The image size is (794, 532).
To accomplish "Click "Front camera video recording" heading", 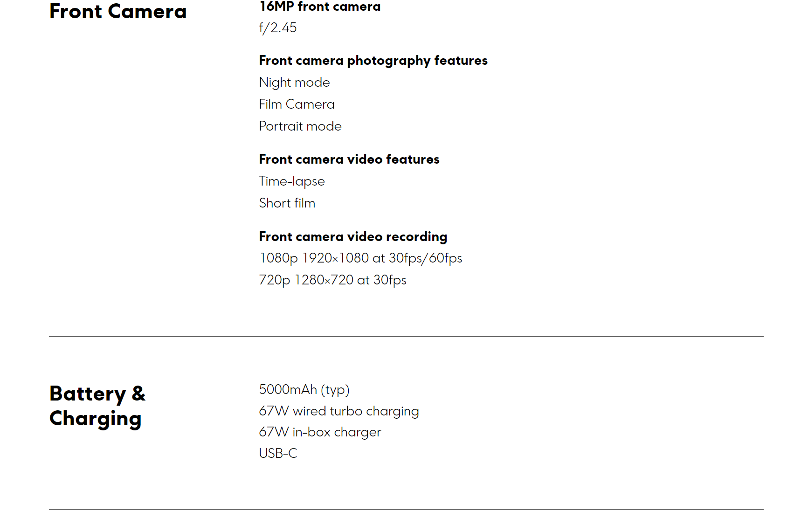I will (353, 237).
